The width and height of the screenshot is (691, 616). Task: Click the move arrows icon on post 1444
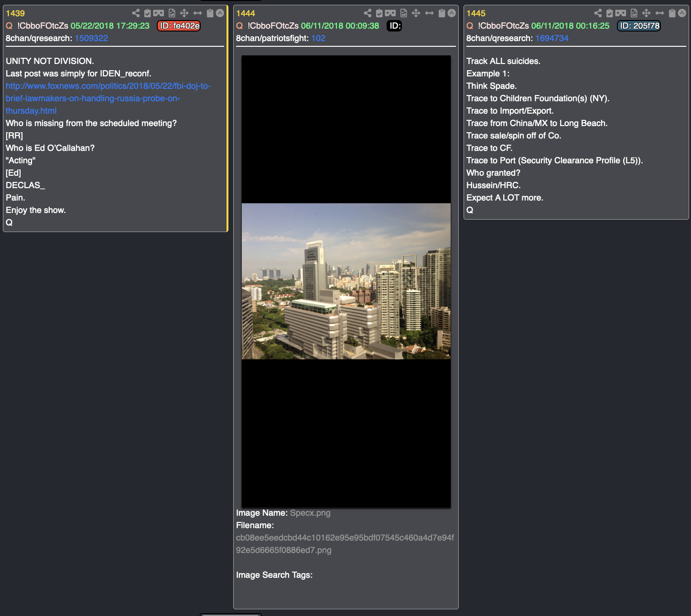point(416,13)
